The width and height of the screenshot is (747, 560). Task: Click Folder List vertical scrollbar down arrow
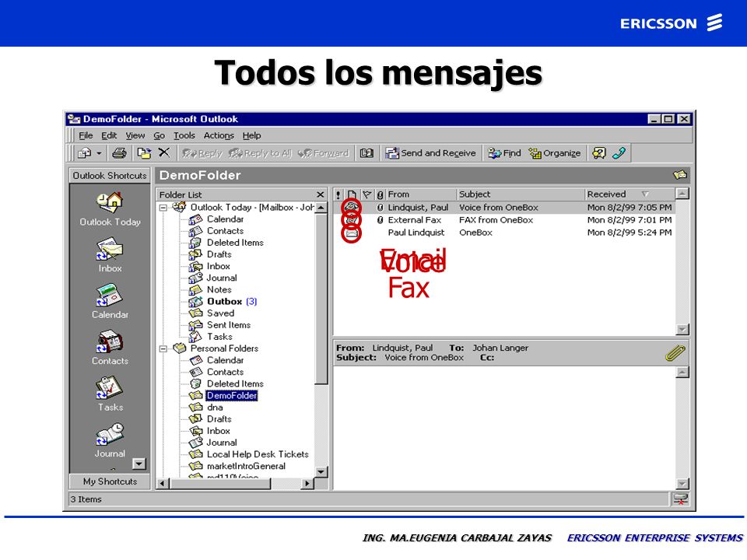321,472
